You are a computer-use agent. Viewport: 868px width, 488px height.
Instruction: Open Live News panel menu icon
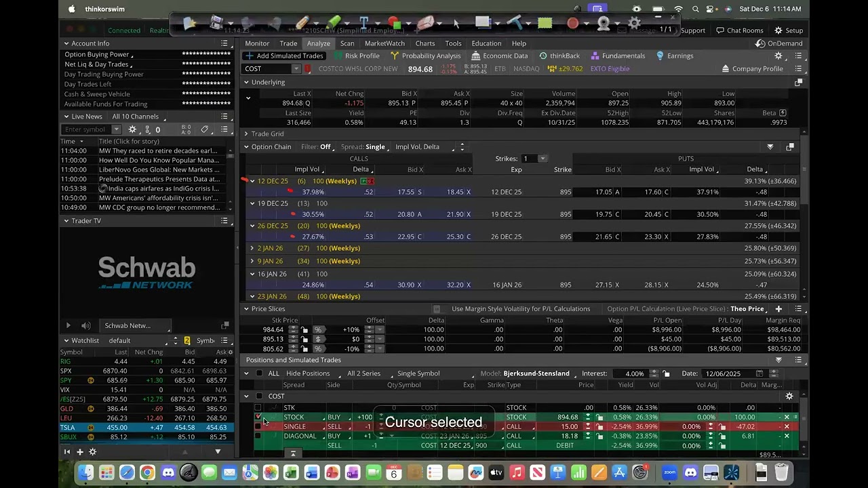(x=224, y=117)
